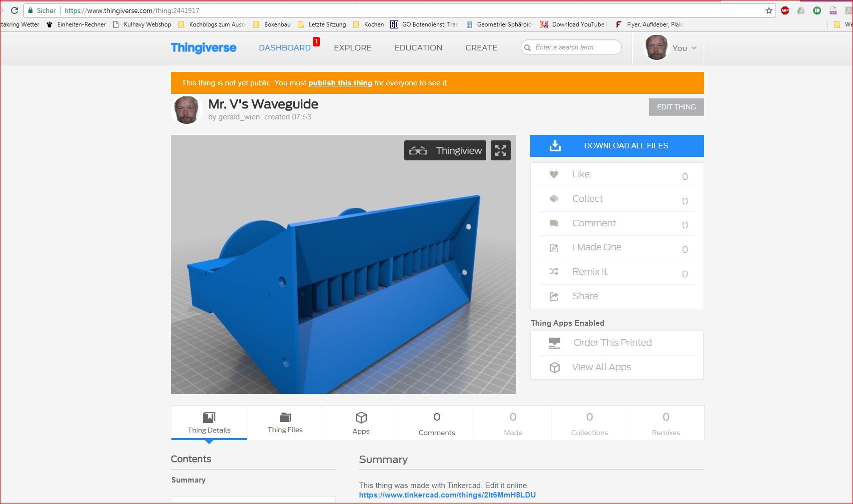Switch to the Collections tab
Viewport: 853px width, 504px height.
590,423
